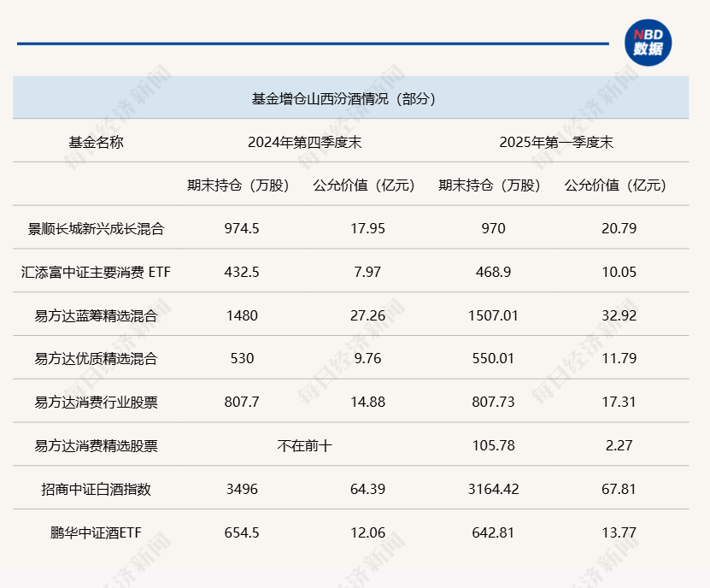
Task: Select the 易方达消费行业股票 fund name
Action: tap(96, 402)
